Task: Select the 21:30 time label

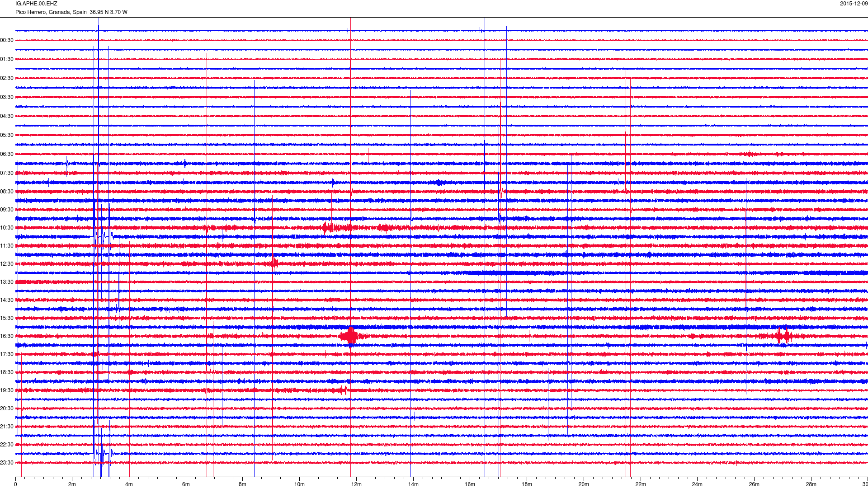Action: click(7, 427)
